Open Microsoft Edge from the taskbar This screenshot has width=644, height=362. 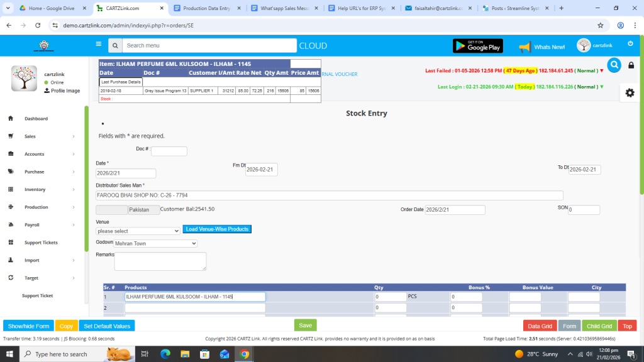click(x=165, y=354)
